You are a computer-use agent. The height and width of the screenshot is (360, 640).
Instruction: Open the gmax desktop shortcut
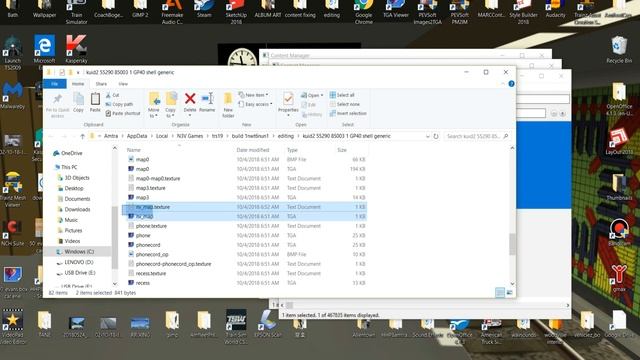tap(619, 278)
